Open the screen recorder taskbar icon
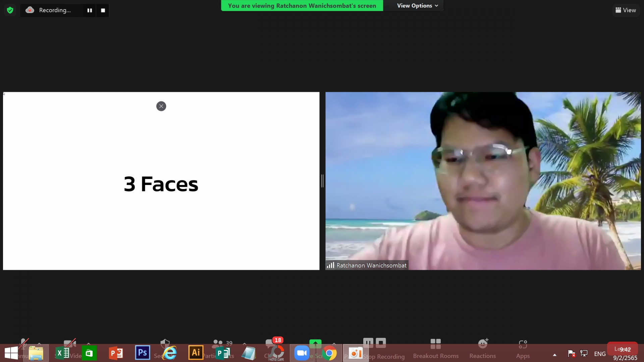 pyautogui.click(x=356, y=353)
